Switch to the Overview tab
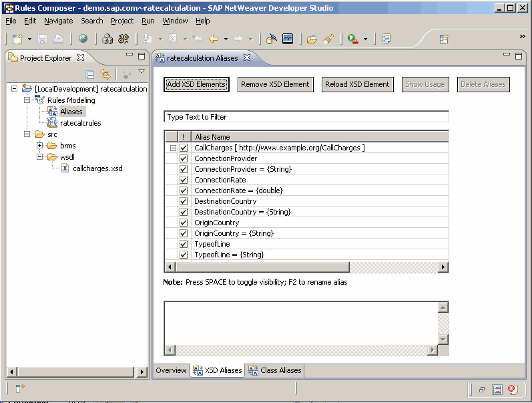 tap(172, 370)
